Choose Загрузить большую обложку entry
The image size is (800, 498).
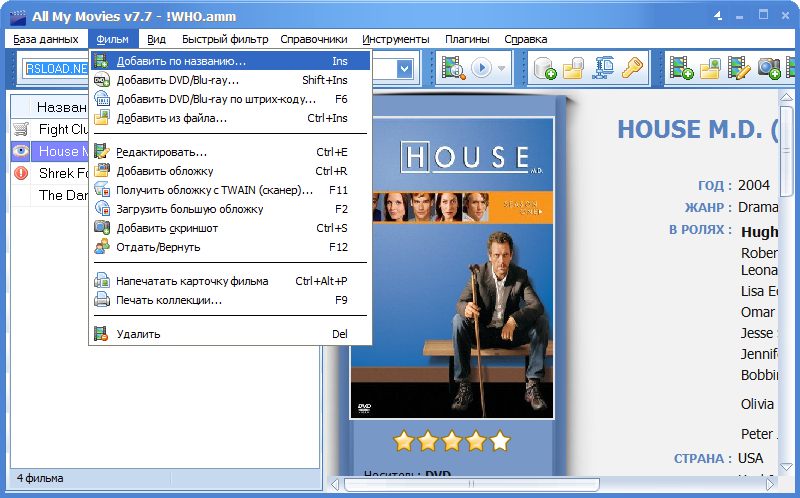click(x=231, y=209)
